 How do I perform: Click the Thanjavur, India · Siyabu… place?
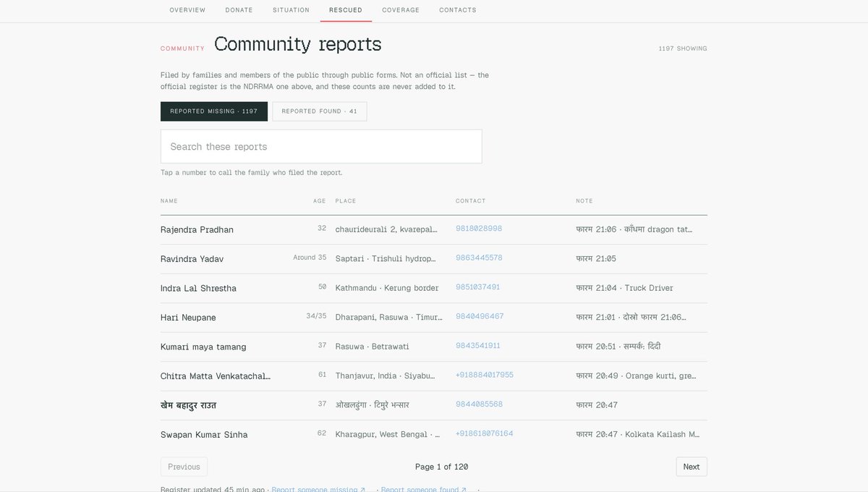(386, 376)
